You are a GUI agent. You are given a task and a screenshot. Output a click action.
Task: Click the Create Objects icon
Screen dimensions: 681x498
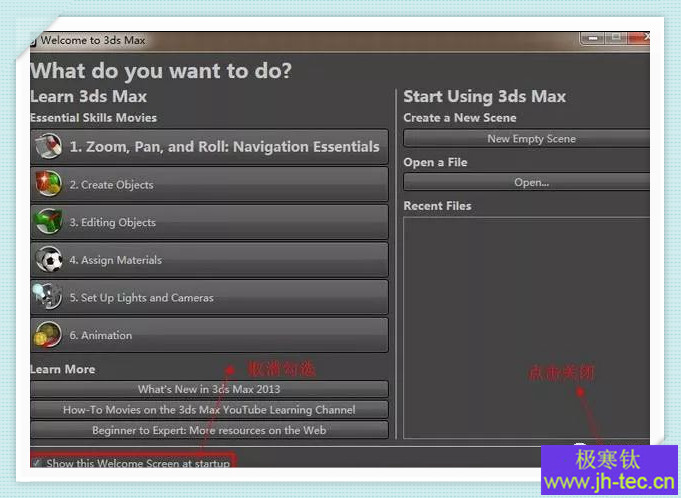(49, 184)
